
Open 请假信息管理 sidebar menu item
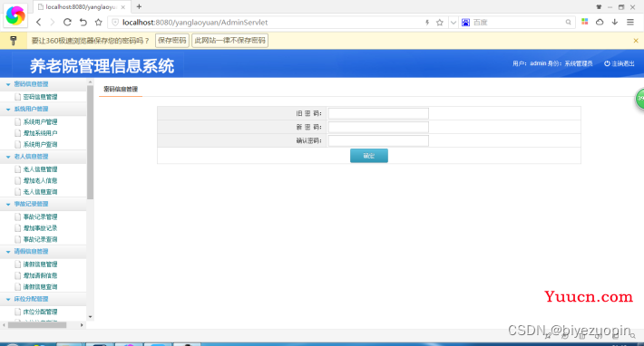(40, 264)
